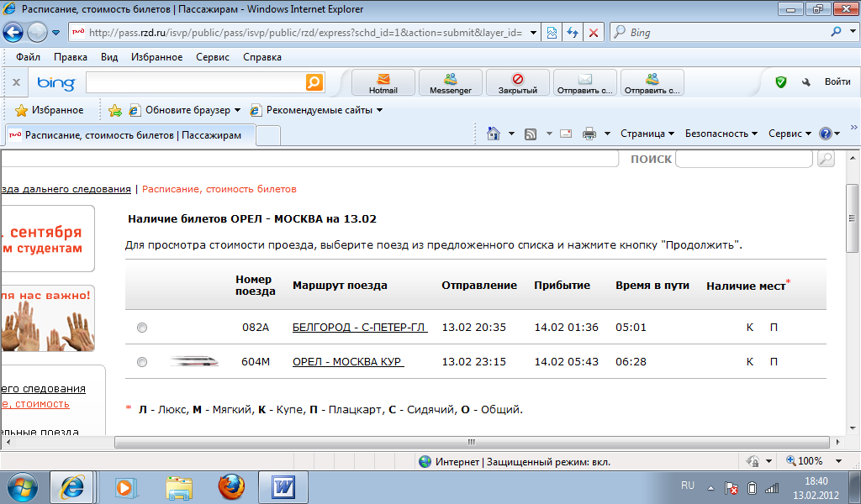Open the Рекомендуемые сайты dropdown
Screen dimensions: 861x504
tap(316, 110)
